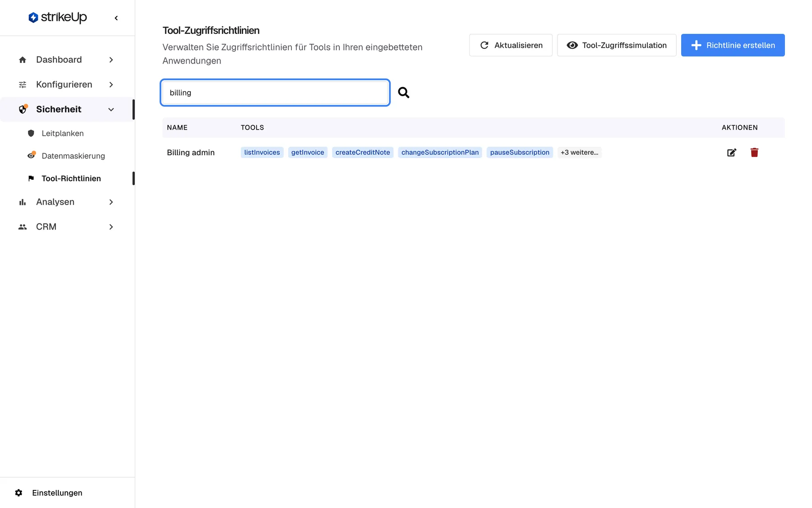
Task: Click the strikeUp logo
Action: pyautogui.click(x=57, y=18)
